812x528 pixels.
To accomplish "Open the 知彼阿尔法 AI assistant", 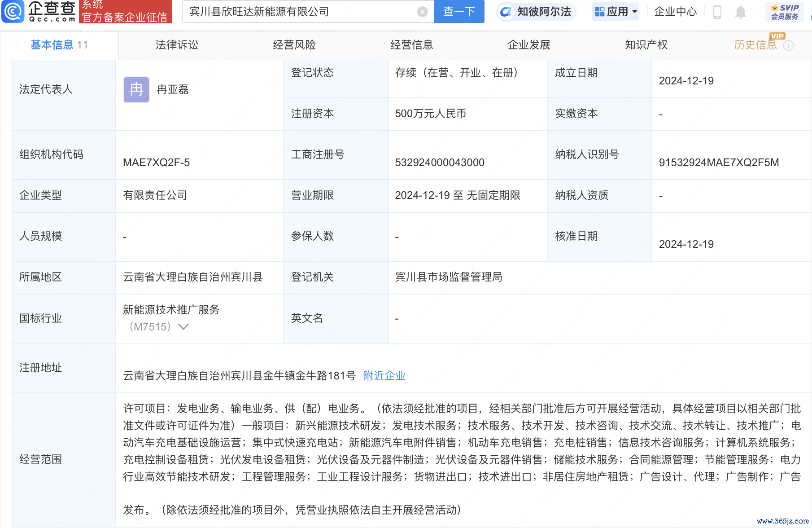I will (x=536, y=12).
